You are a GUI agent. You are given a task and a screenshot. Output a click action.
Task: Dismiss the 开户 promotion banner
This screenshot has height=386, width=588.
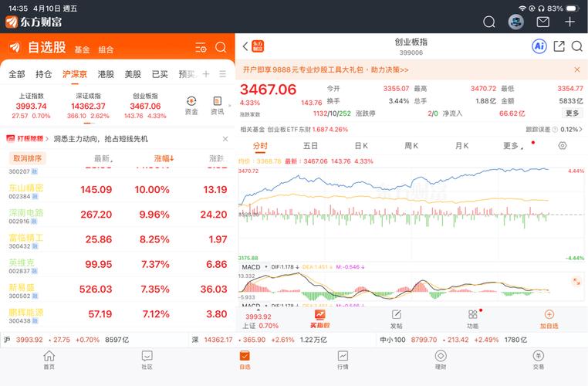point(576,69)
